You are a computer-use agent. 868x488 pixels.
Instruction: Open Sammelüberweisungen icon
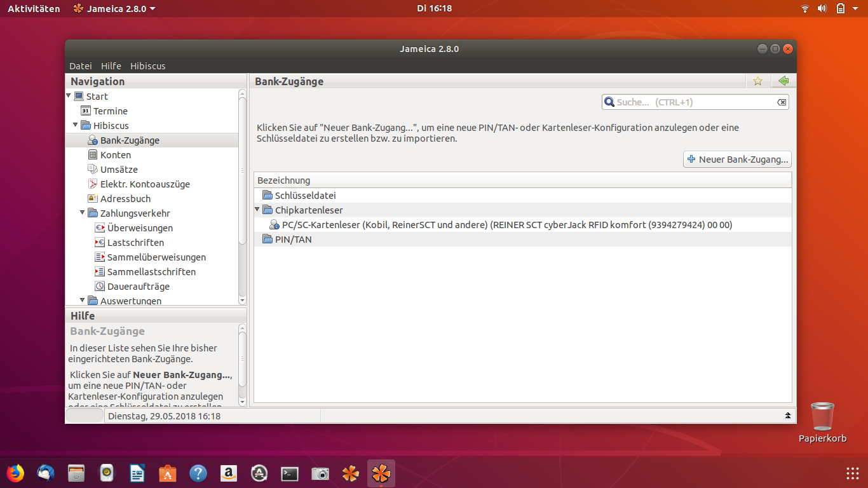100,257
